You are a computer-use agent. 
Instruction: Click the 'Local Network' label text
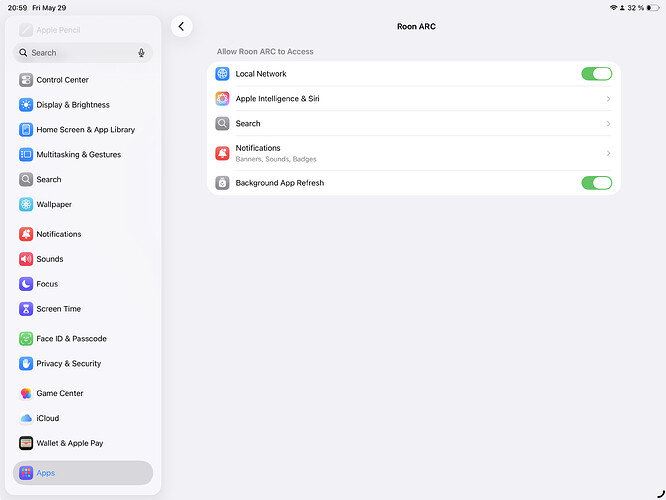click(x=261, y=74)
